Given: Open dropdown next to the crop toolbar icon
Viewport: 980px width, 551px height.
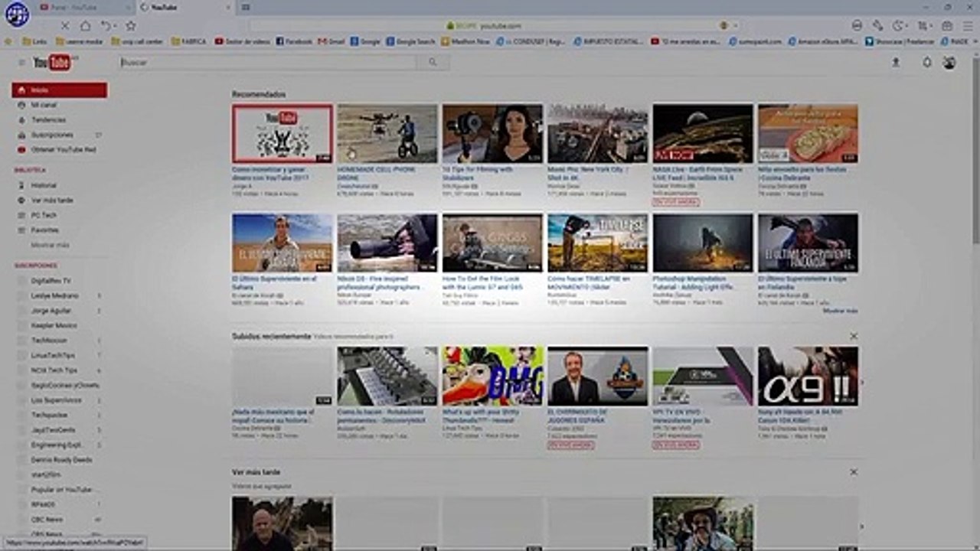Looking at the screenshot, I should [929, 25].
